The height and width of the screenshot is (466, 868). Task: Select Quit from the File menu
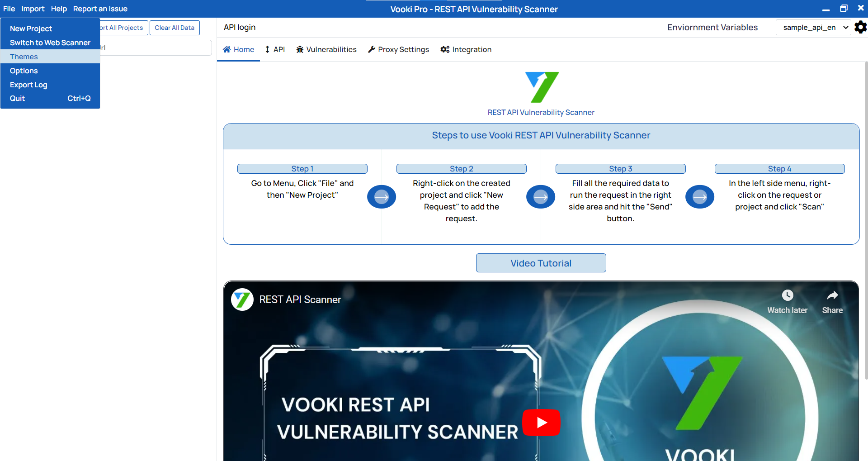point(50,98)
